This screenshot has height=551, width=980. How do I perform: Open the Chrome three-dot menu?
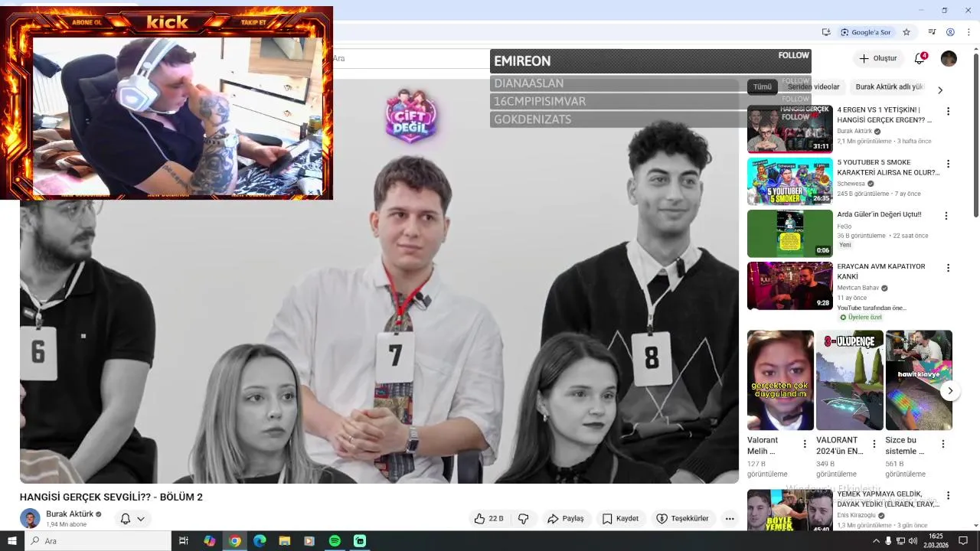968,32
